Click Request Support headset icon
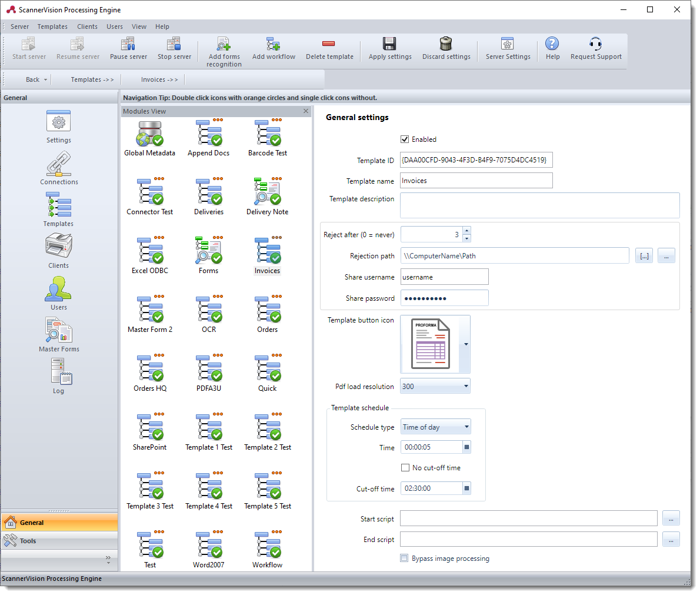Screen dimensions: 700x595 point(595,44)
